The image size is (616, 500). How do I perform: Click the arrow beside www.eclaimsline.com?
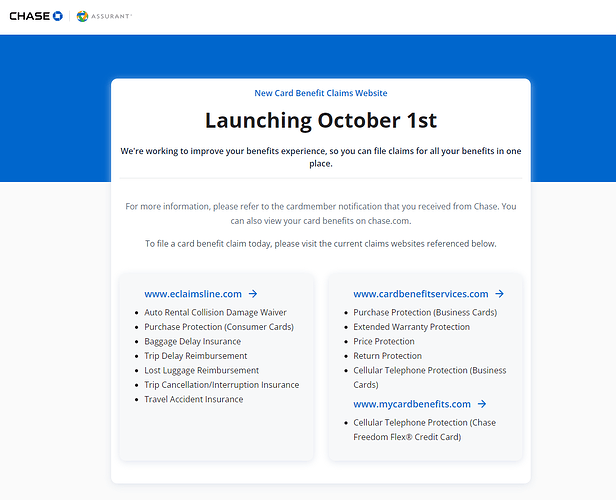[253, 294]
